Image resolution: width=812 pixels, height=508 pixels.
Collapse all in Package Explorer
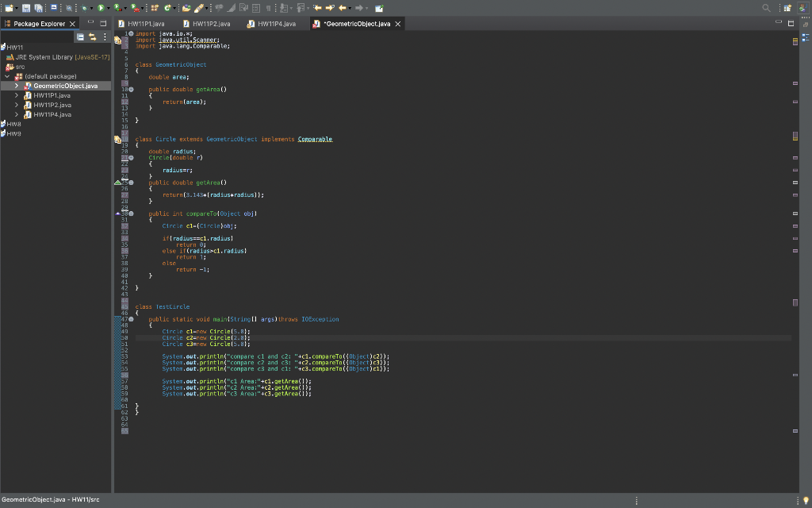click(80, 37)
